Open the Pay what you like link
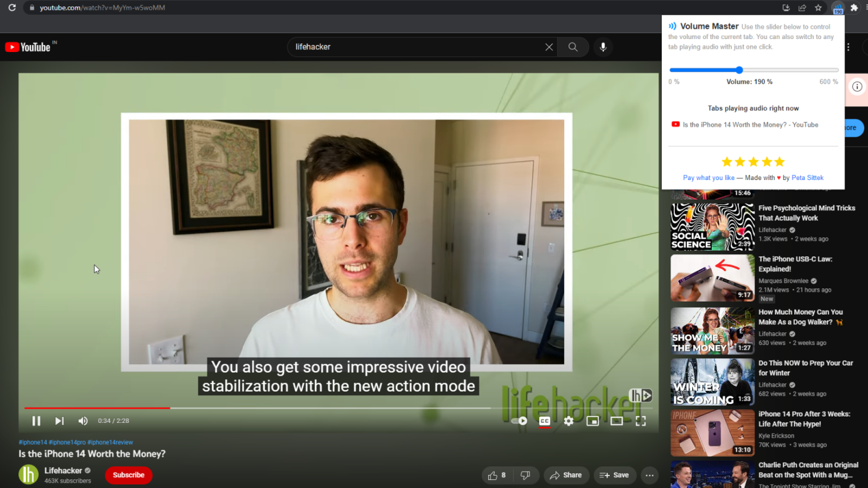 pos(709,177)
